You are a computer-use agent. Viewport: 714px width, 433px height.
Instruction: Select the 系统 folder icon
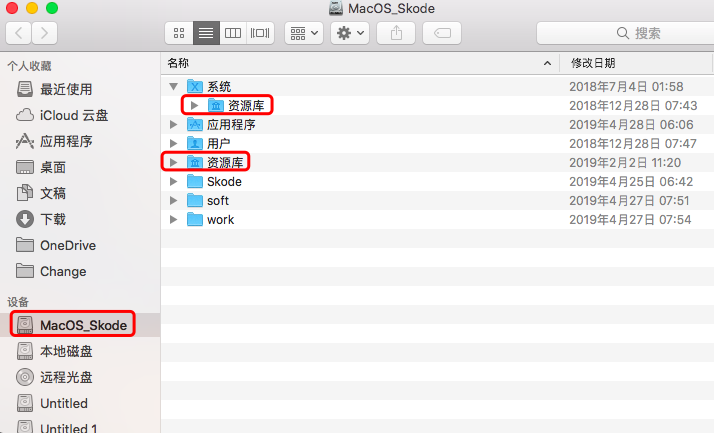195,86
